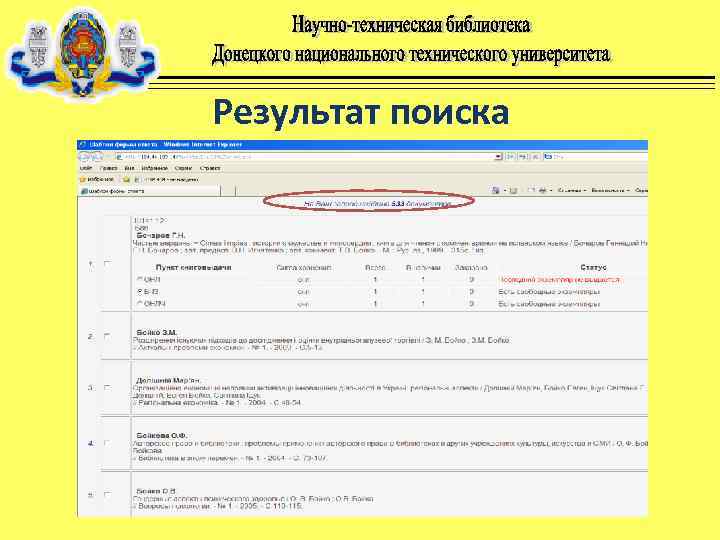The image size is (720, 540).
Task: Tick the checkbox for result 3 Долішній
Action: click(x=107, y=388)
